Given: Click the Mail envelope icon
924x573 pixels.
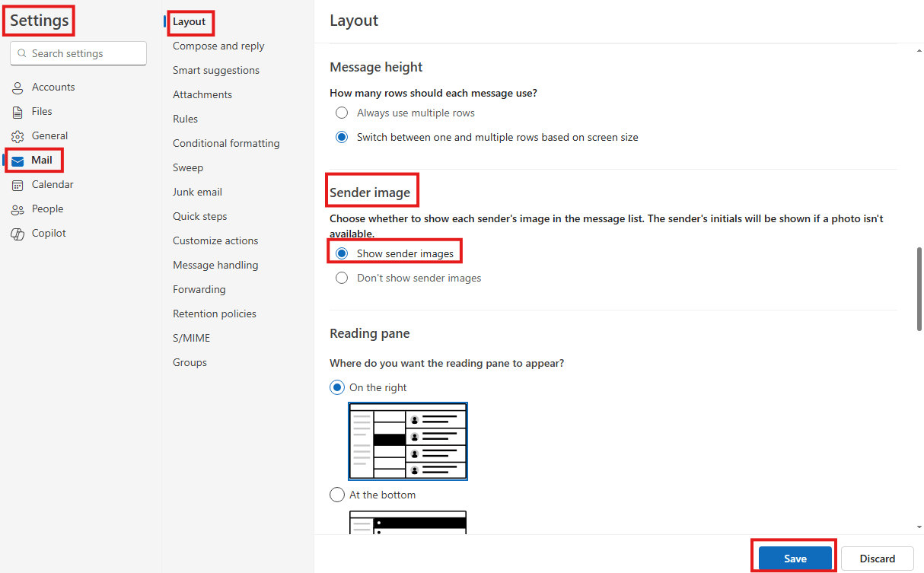Looking at the screenshot, I should [18, 160].
